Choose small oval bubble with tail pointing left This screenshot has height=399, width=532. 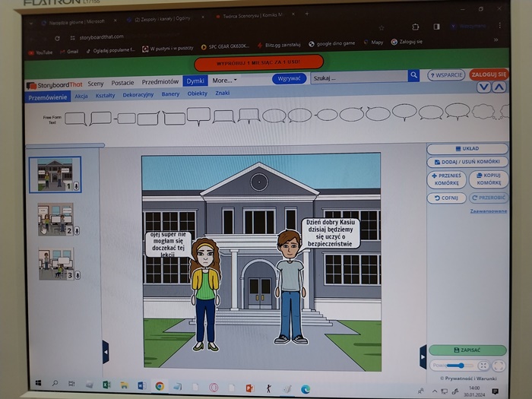point(326,115)
